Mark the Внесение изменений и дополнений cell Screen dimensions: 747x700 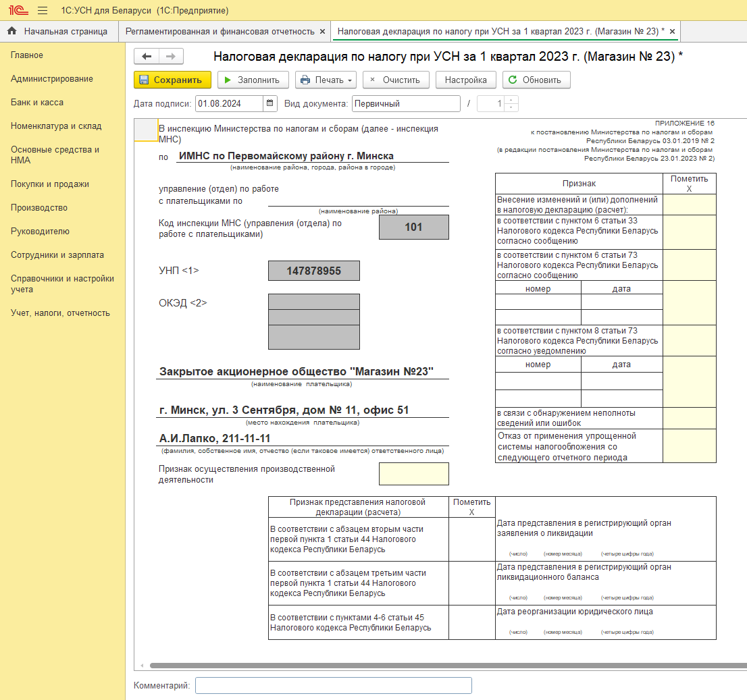(x=690, y=205)
